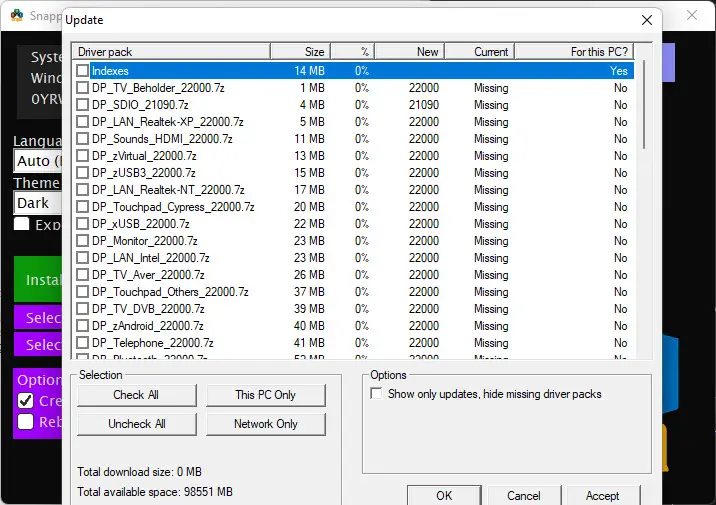Click the 21090 version cell
The image size is (716, 505).
click(424, 105)
